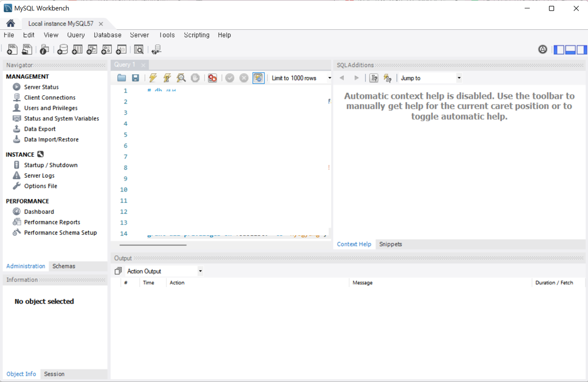Create new table toolbar icon

coord(77,50)
